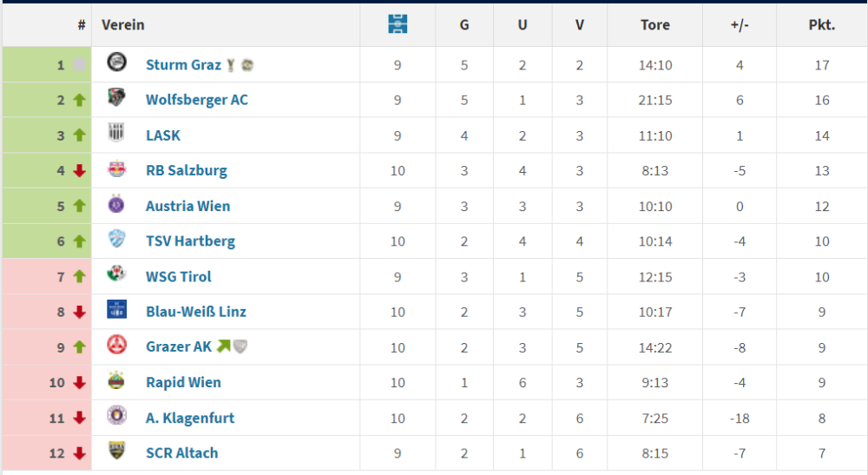
Task: Click the trophy icon next to Sturm Graz
Action: 231,65
